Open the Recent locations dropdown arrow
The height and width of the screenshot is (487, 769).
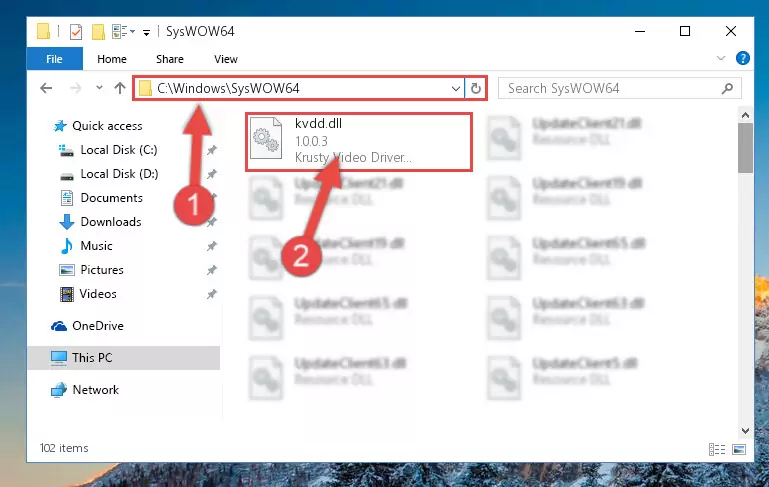click(x=99, y=88)
